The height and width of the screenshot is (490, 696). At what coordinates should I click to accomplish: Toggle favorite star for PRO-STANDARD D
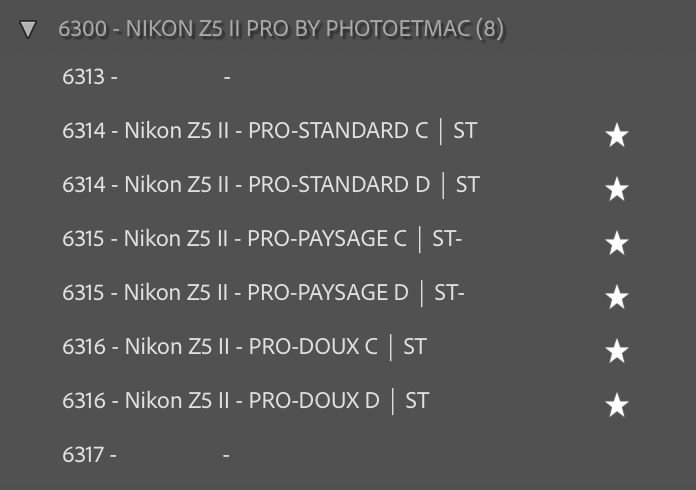pos(617,189)
